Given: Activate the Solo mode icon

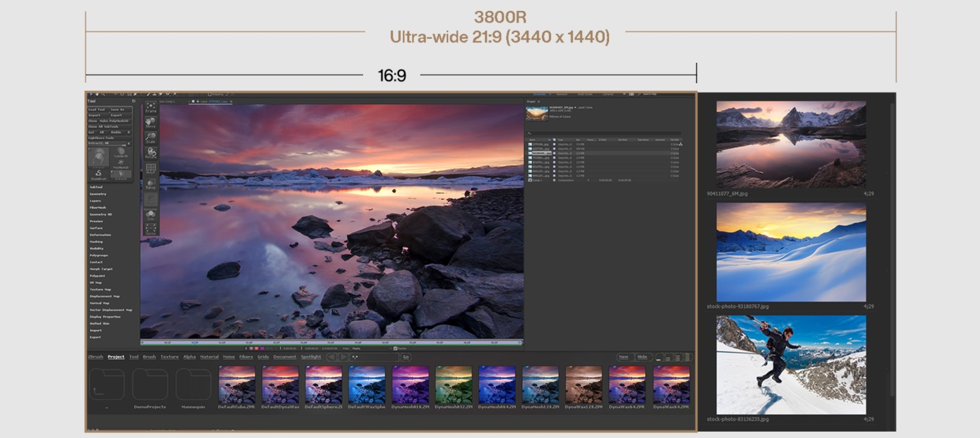Looking at the screenshot, I should [x=151, y=215].
